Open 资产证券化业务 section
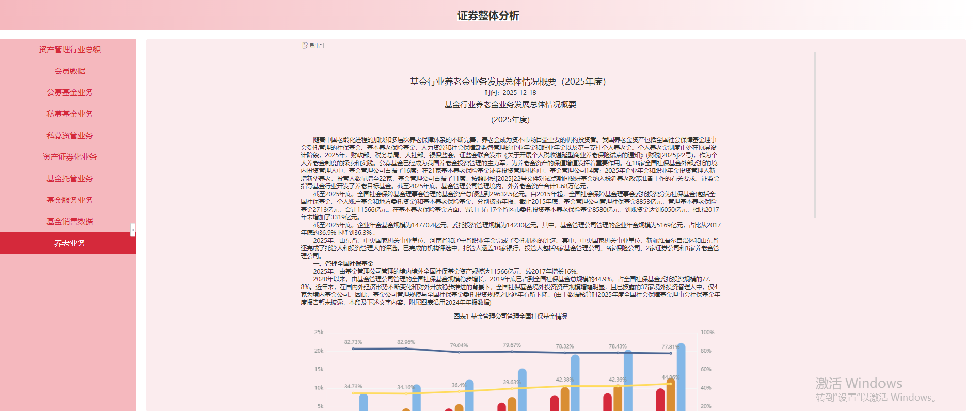Screen dimensions: 980x411 pyautogui.click(x=70, y=157)
